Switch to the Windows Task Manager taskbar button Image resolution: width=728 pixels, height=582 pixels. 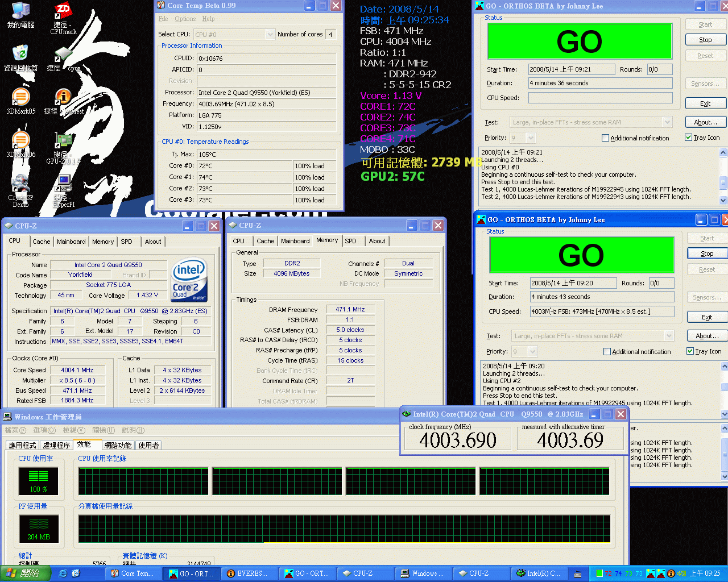coord(423,573)
